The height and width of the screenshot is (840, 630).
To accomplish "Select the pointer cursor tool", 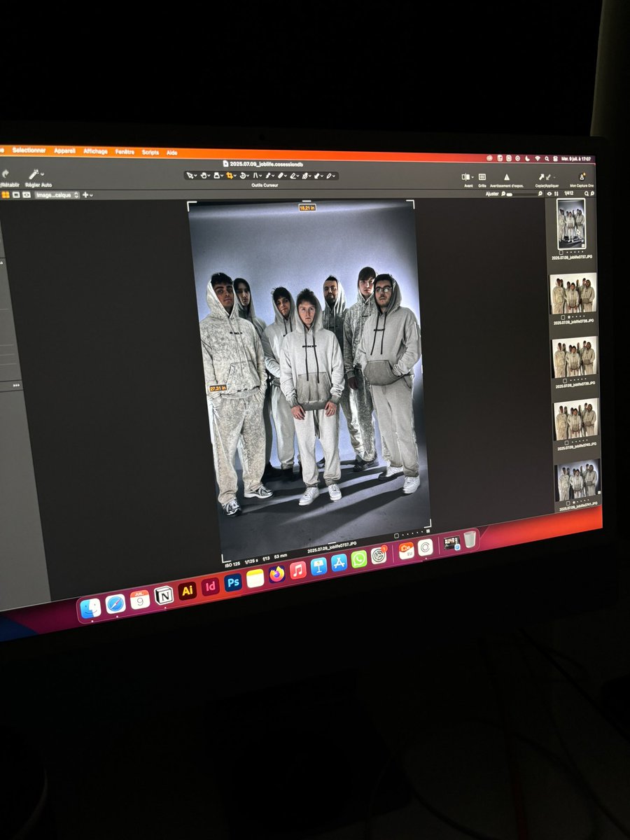I will (189, 175).
